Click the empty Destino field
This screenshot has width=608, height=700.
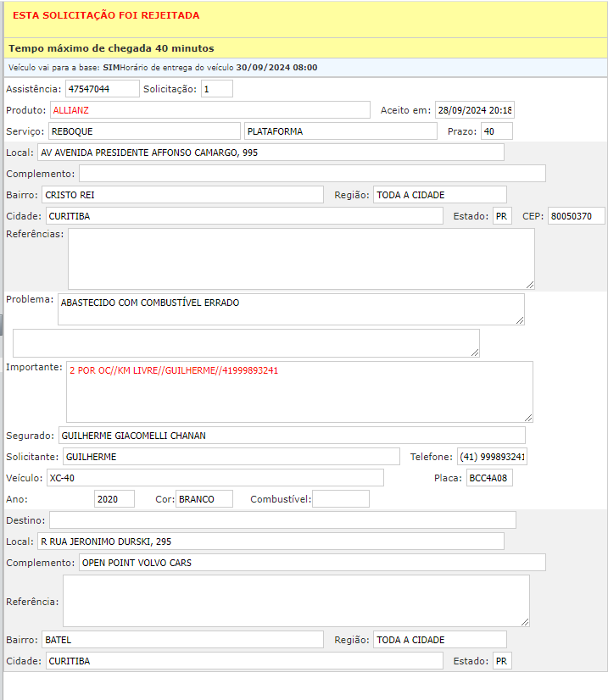[282, 519]
